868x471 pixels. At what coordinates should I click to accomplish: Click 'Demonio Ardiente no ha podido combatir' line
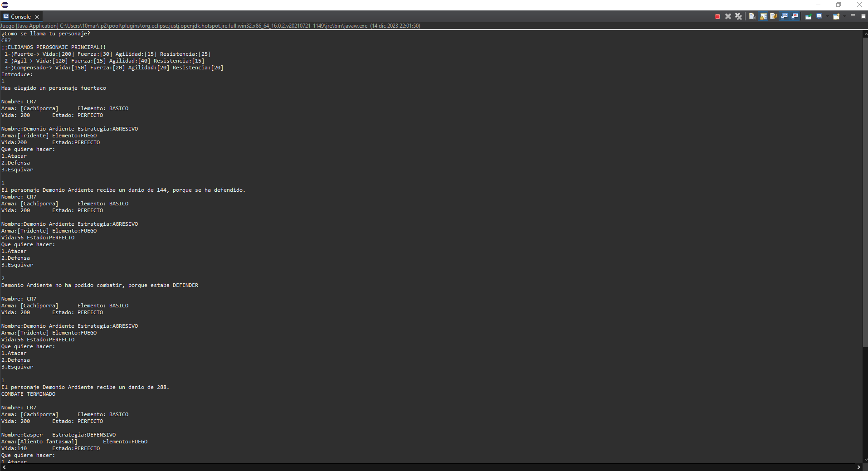click(x=100, y=285)
